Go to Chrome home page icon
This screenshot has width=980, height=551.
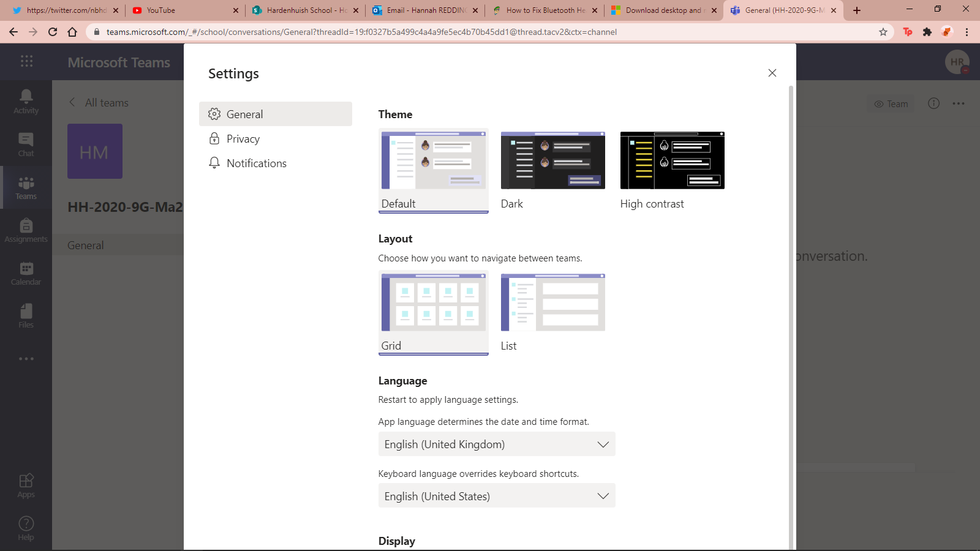(72, 32)
